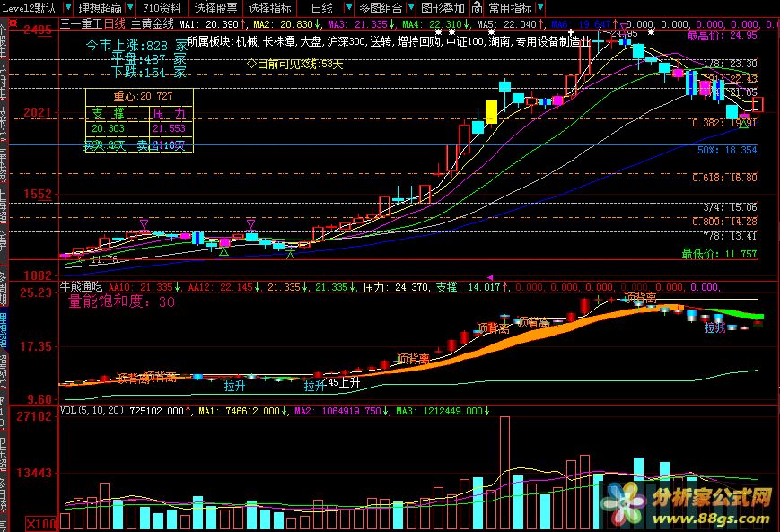Click the pressure value 21.553 in the table
Image resolution: width=780 pixels, height=532 pixels.
[x=169, y=128]
